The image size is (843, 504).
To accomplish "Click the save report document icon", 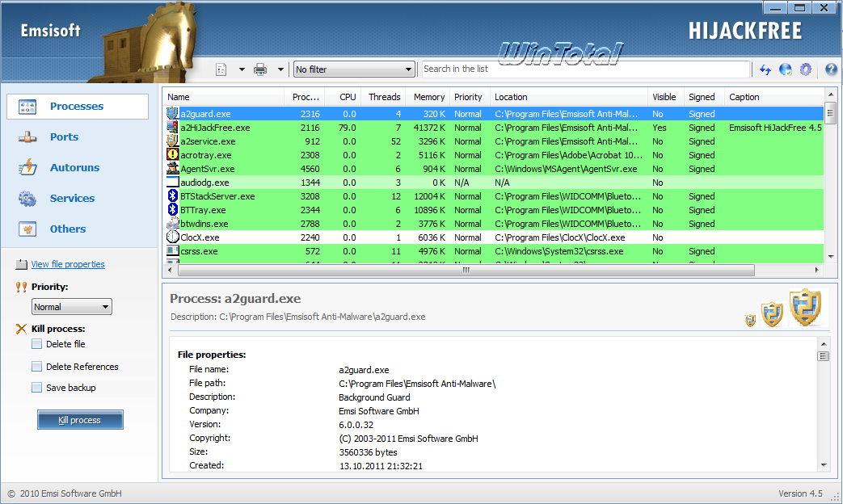I will click(221, 69).
